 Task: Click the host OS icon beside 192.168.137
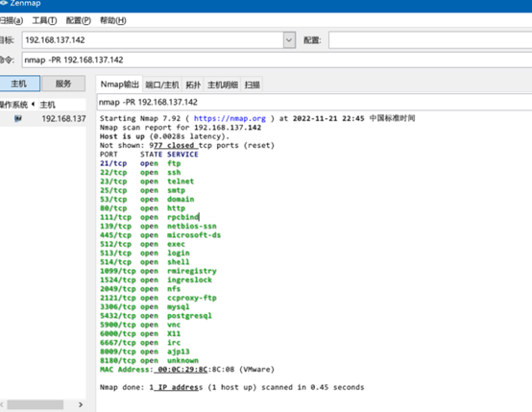pyautogui.click(x=18, y=118)
